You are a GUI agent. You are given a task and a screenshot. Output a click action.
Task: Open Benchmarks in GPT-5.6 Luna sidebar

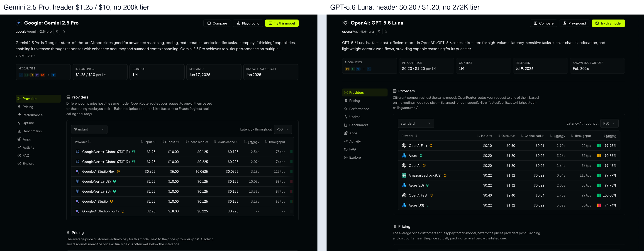click(365, 125)
